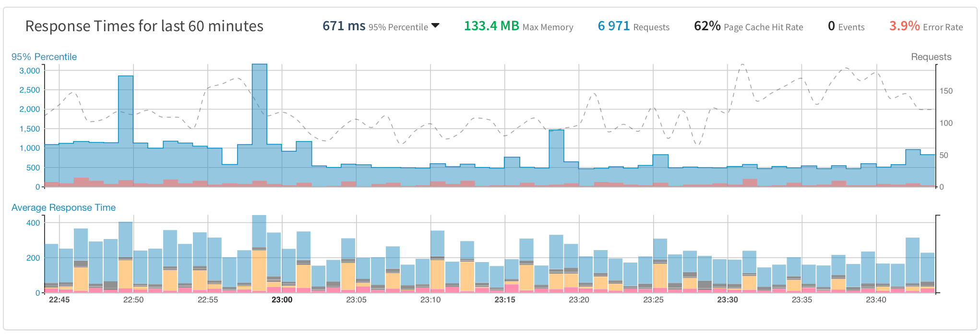Select the 2,500 y-axis tick label
This screenshot has width=980, height=336.
tap(30, 90)
